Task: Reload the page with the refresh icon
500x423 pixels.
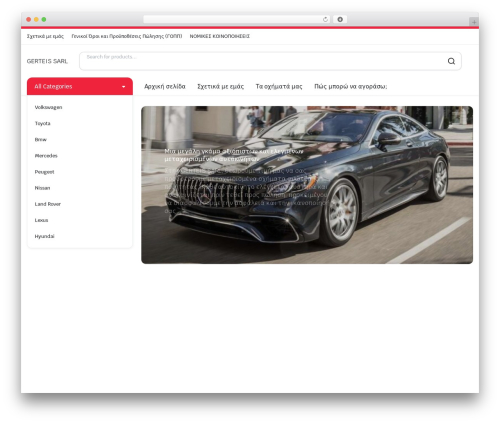Action: pyautogui.click(x=325, y=20)
